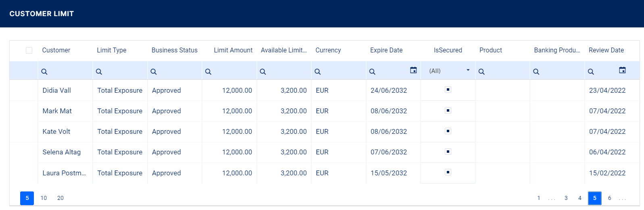Set page size to 10 rows
This screenshot has height=210, width=644.
44,198
